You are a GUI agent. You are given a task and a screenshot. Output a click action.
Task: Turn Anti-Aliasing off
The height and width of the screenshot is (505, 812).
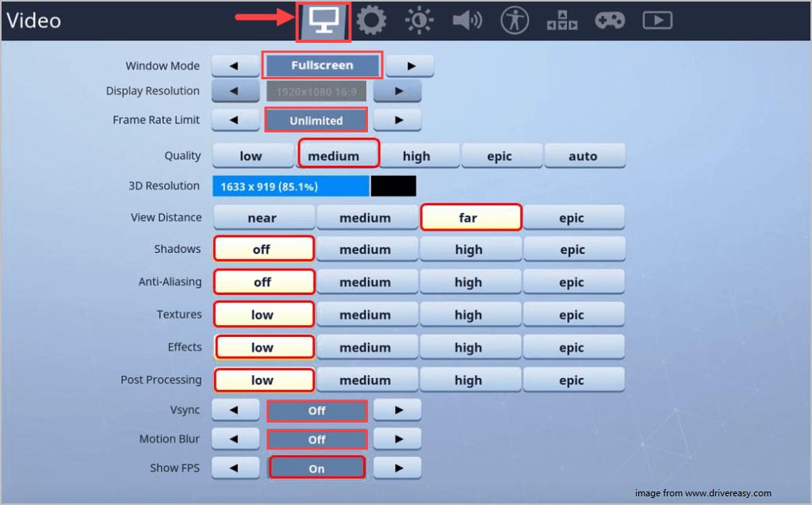(x=264, y=281)
